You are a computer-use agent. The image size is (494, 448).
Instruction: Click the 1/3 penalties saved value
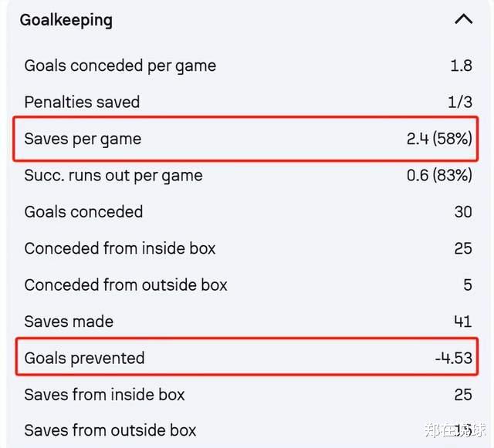tap(460, 103)
